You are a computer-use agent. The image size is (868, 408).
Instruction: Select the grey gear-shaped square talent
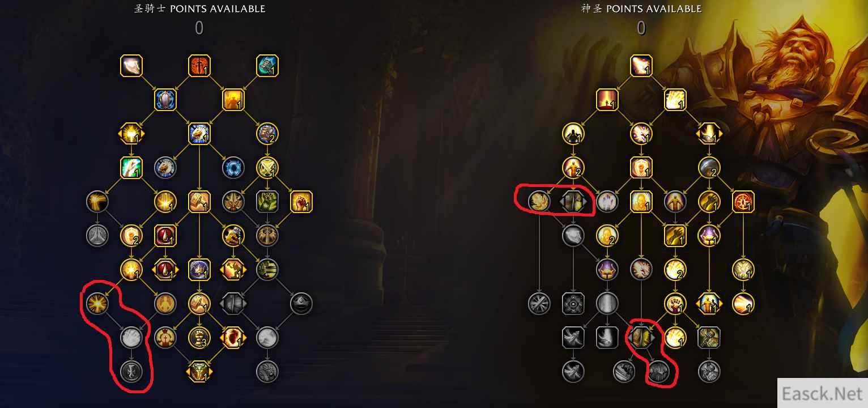(x=573, y=304)
